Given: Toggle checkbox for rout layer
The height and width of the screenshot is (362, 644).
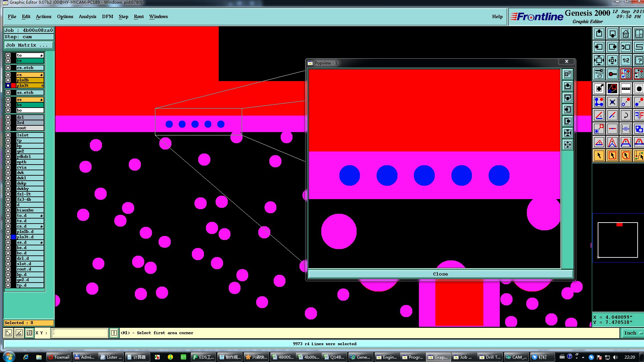Looking at the screenshot, I should pyautogui.click(x=8, y=128).
